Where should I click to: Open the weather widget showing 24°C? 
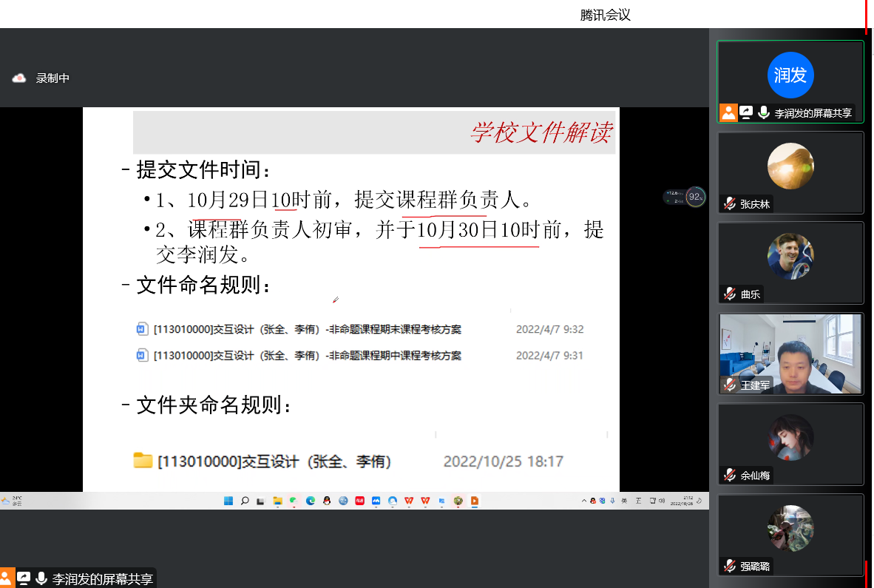click(x=12, y=501)
